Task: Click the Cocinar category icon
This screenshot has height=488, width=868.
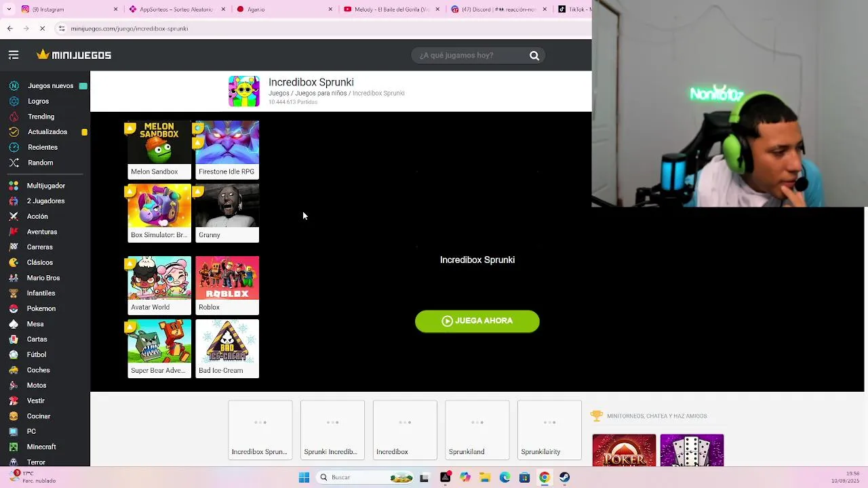Action: [14, 416]
